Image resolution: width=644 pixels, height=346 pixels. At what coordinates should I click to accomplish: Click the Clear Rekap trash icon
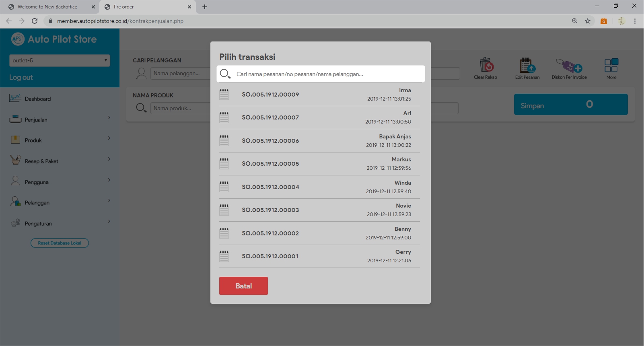pos(486,65)
